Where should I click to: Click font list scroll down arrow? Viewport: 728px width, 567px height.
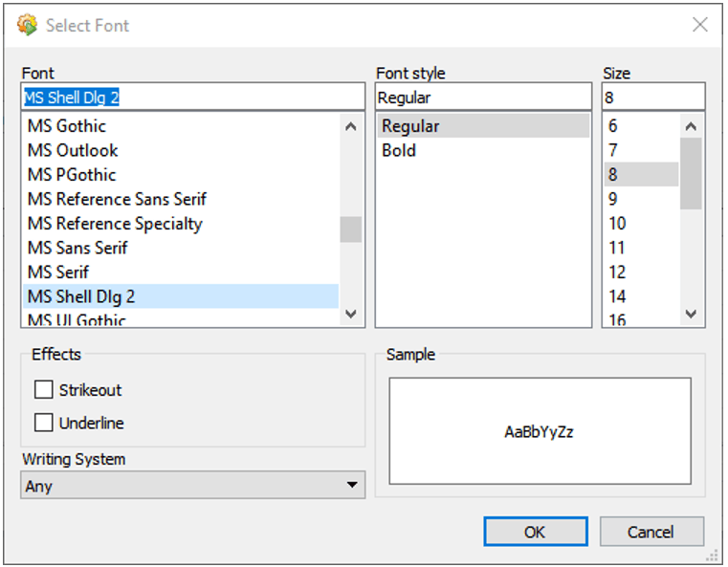coord(351,314)
